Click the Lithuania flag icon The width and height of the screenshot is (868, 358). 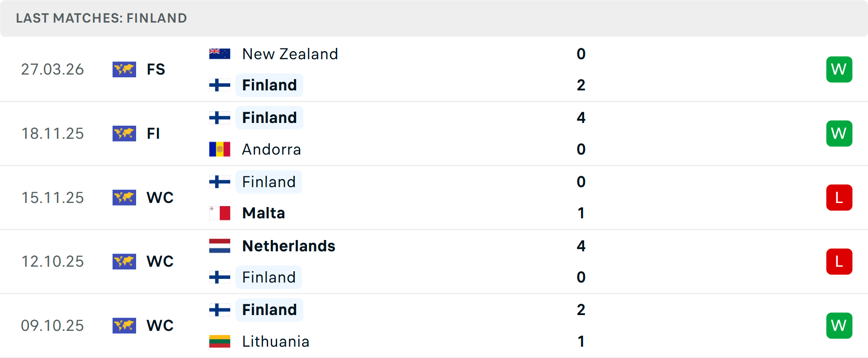(x=220, y=341)
